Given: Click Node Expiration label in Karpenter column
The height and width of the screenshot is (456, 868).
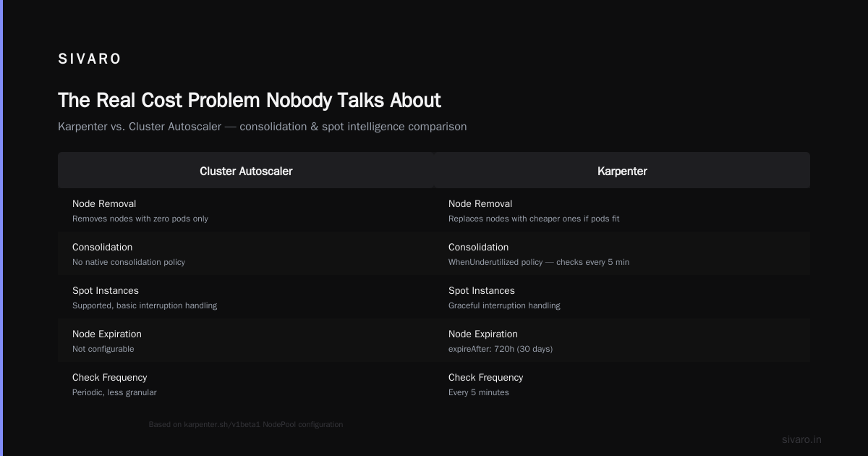Looking at the screenshot, I should coord(483,334).
